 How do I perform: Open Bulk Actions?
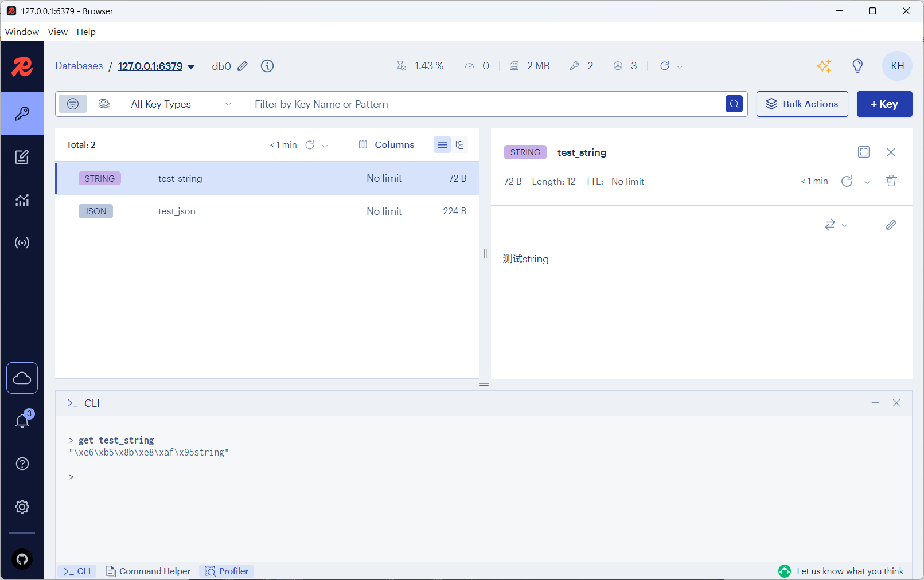click(x=802, y=104)
